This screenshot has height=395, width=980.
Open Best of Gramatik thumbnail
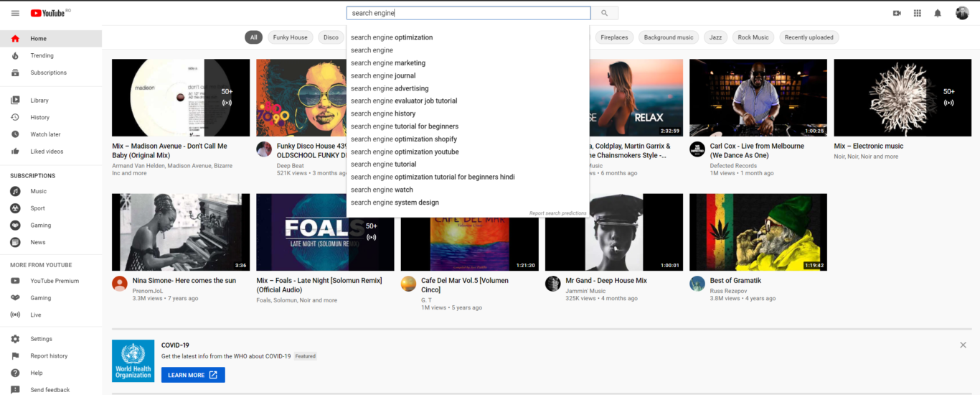(x=758, y=232)
